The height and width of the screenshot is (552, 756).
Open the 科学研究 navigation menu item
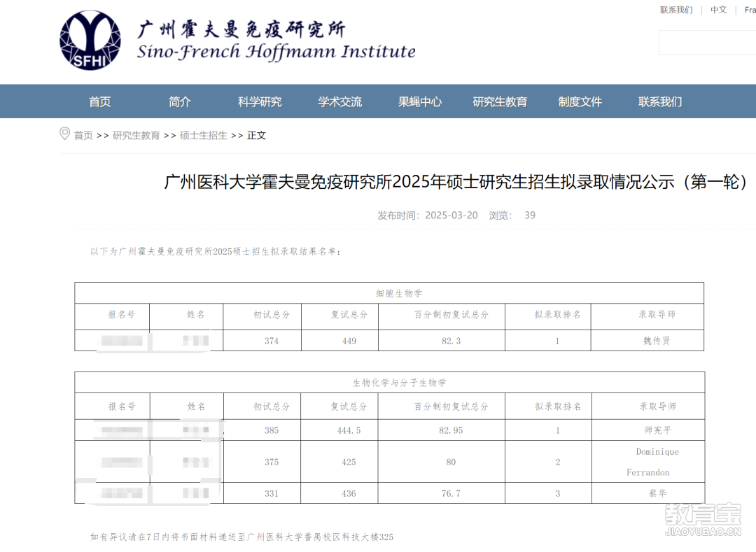260,101
